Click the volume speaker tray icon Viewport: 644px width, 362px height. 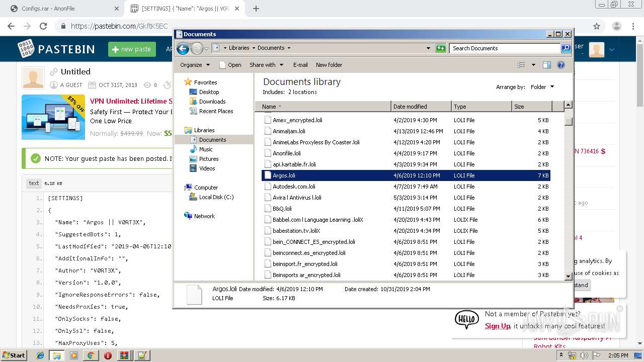point(584,355)
